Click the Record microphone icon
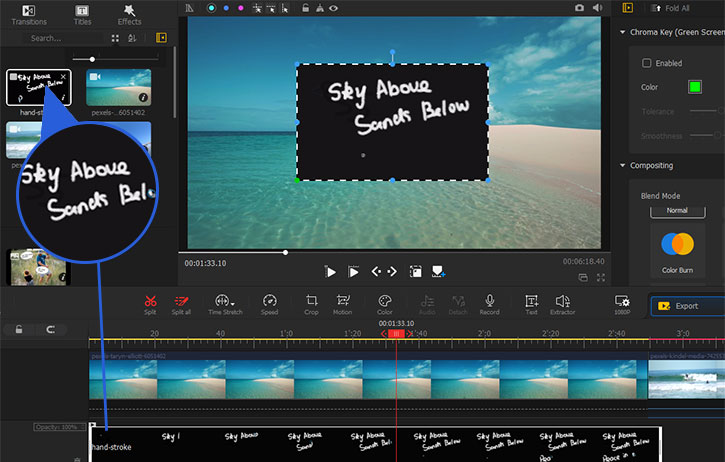 pos(489,301)
